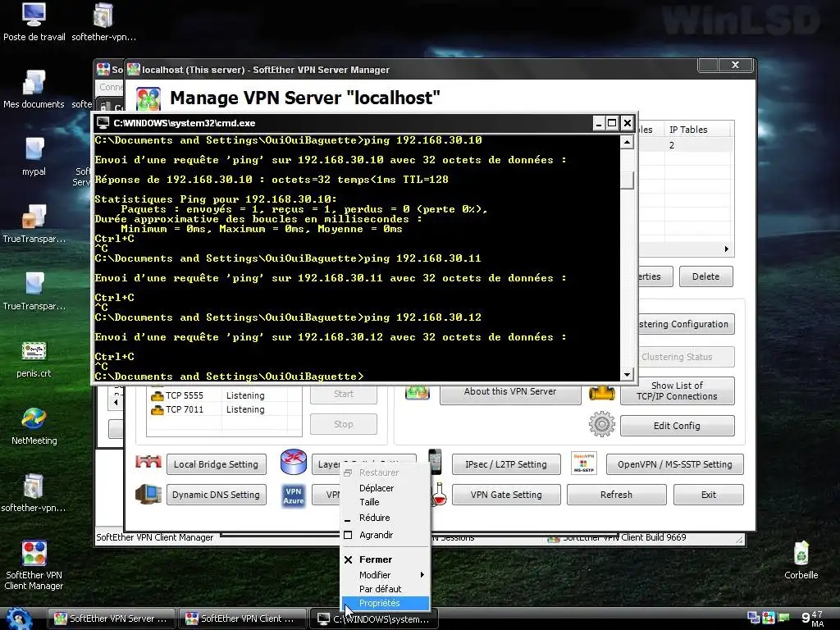Maximize the cmd.exe window
Image resolution: width=840 pixels, height=630 pixels.
(x=612, y=123)
